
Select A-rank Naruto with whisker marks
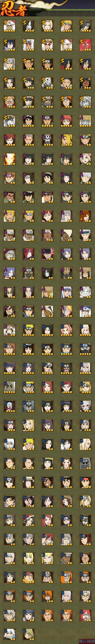[x=85, y=140]
